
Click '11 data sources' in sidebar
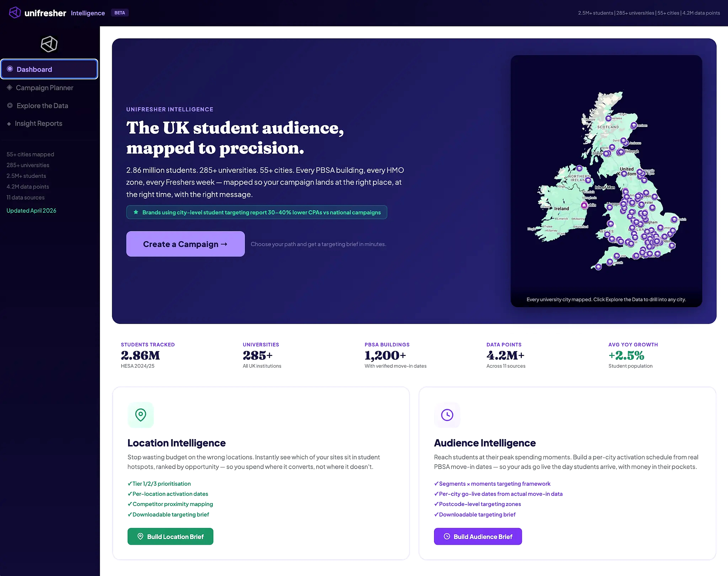click(x=26, y=197)
